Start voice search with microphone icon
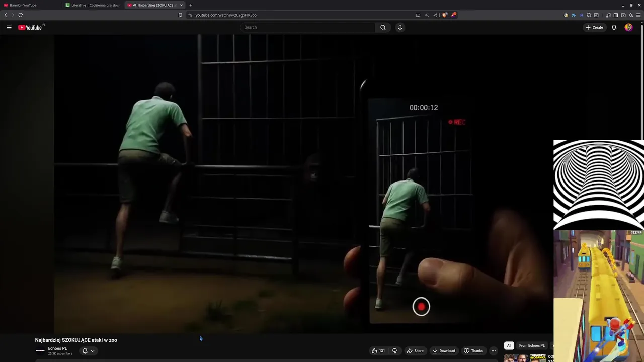 tap(400, 27)
